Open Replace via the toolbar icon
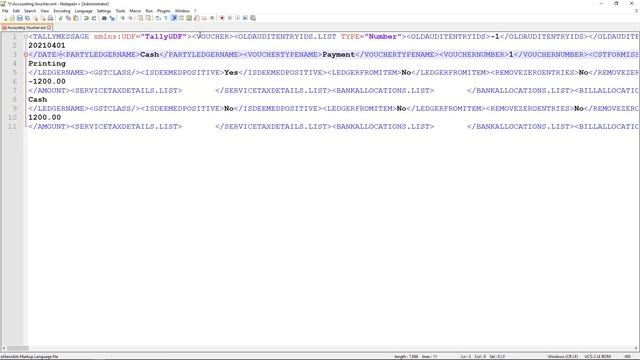Screen dimensions: 640x360 pyautogui.click(x=112, y=18)
